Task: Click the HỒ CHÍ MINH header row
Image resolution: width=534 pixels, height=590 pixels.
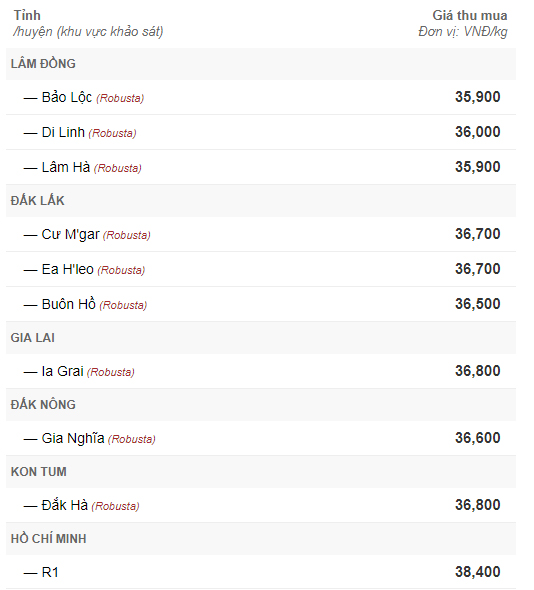Action: (x=261, y=538)
